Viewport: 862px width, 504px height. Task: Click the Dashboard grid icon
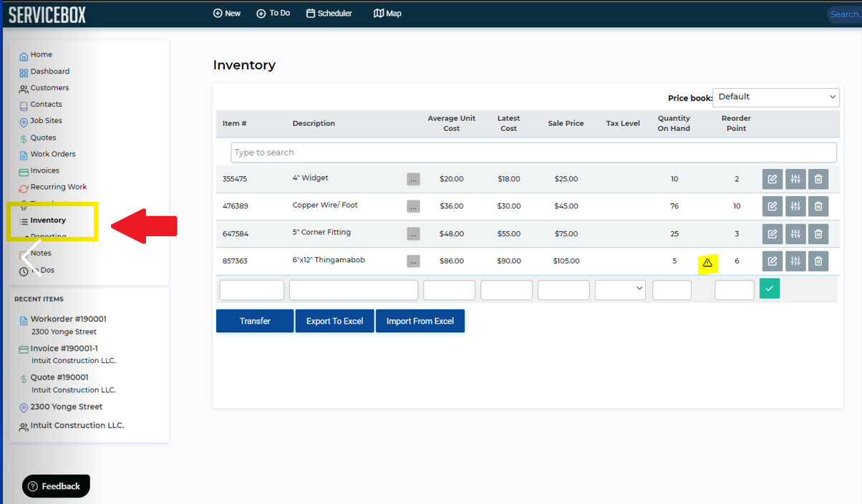pyautogui.click(x=24, y=72)
